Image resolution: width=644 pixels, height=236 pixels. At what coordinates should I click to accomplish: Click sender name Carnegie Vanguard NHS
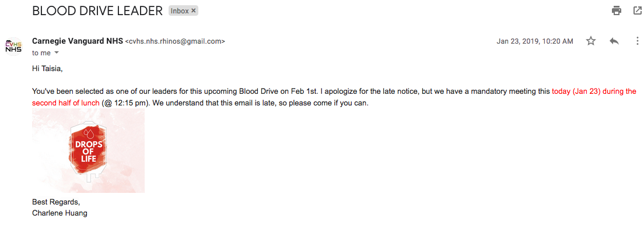[78, 41]
